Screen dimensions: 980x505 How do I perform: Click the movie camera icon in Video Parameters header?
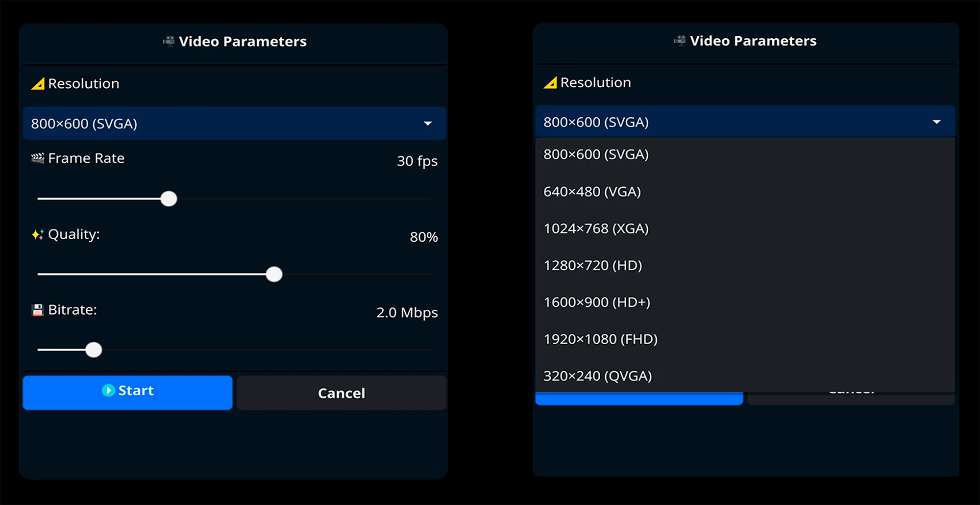tap(170, 42)
